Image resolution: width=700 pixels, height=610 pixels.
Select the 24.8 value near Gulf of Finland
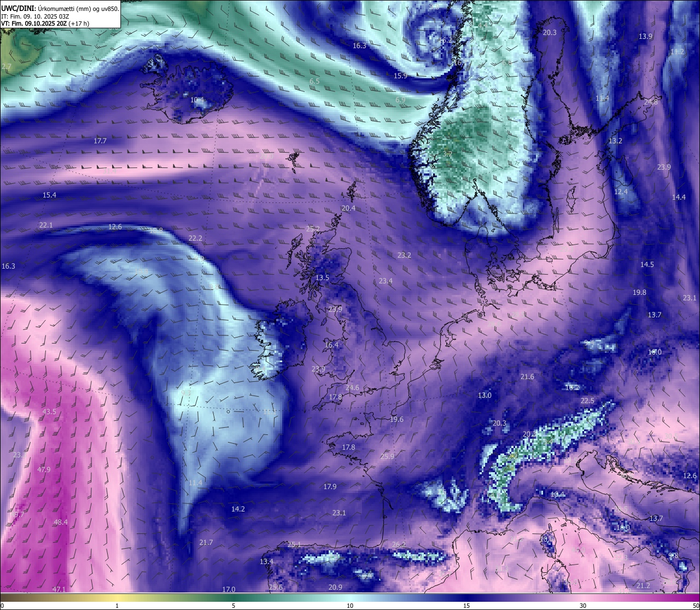coord(651,102)
